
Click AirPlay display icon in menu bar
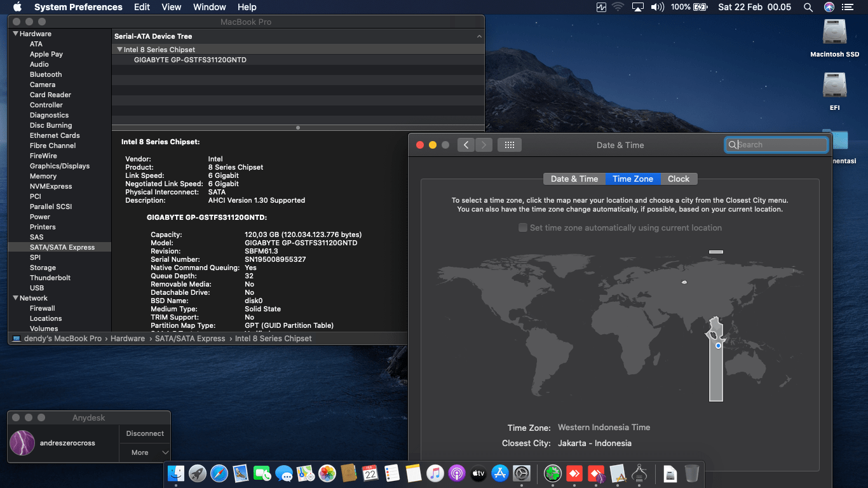pos(637,7)
